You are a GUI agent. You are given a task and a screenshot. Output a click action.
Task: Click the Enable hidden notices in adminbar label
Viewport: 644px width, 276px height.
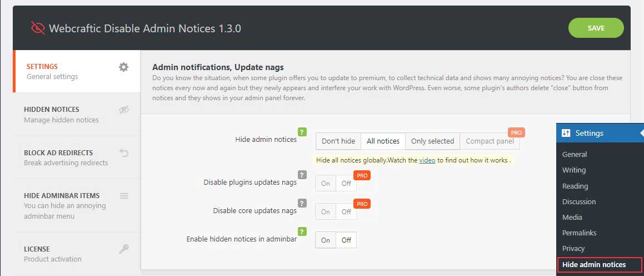tap(242, 239)
